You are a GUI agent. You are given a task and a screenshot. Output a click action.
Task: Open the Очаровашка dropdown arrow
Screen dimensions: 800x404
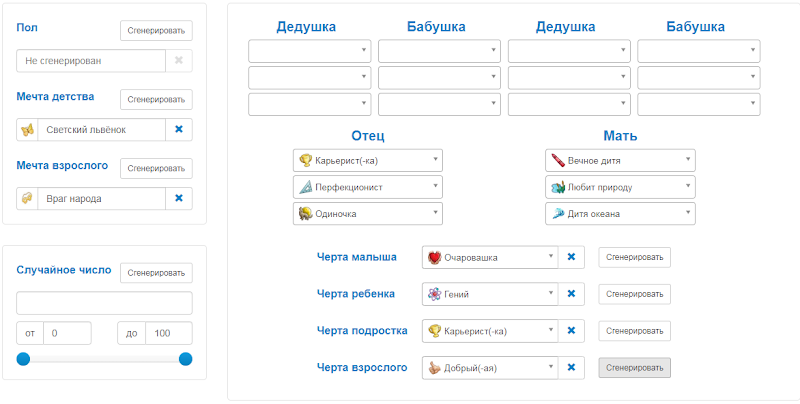pyautogui.click(x=551, y=256)
